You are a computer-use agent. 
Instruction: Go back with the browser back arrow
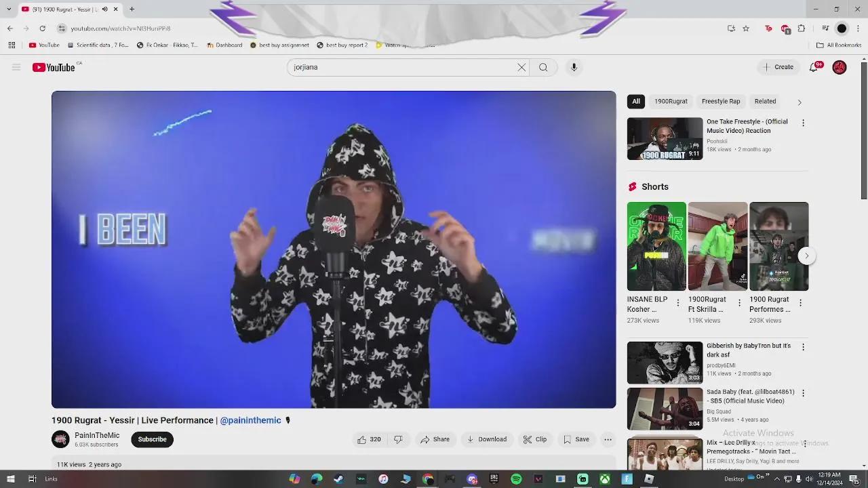(9, 28)
